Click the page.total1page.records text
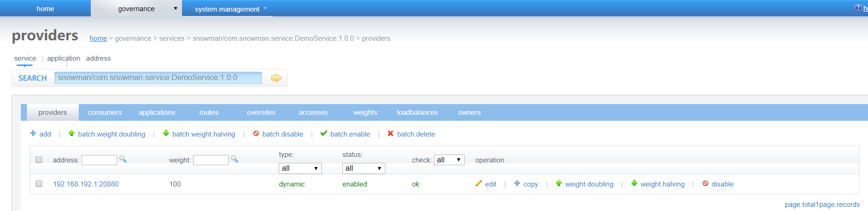 (x=822, y=205)
